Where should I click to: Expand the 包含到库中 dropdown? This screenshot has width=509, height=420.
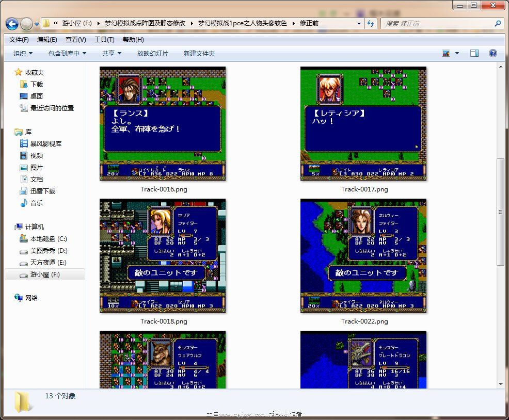click(67, 53)
